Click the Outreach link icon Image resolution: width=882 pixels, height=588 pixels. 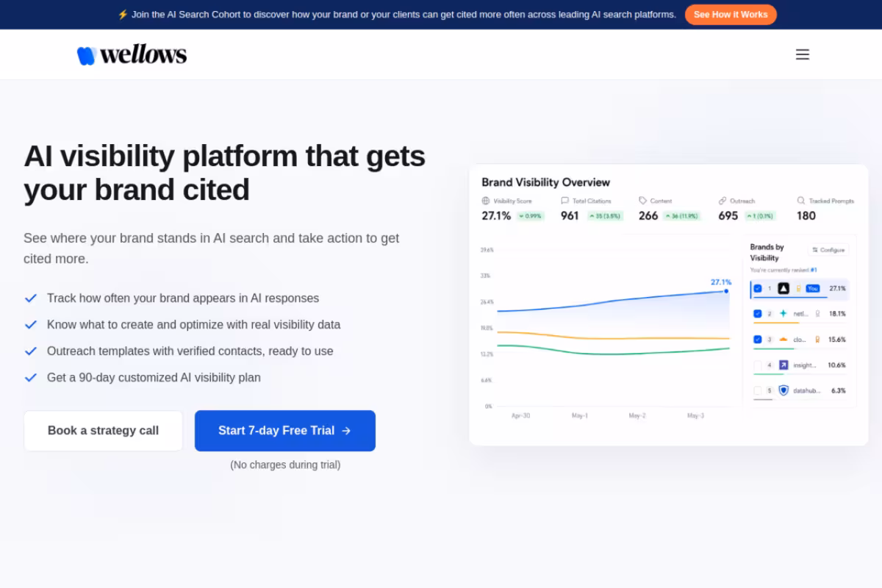[723, 201]
